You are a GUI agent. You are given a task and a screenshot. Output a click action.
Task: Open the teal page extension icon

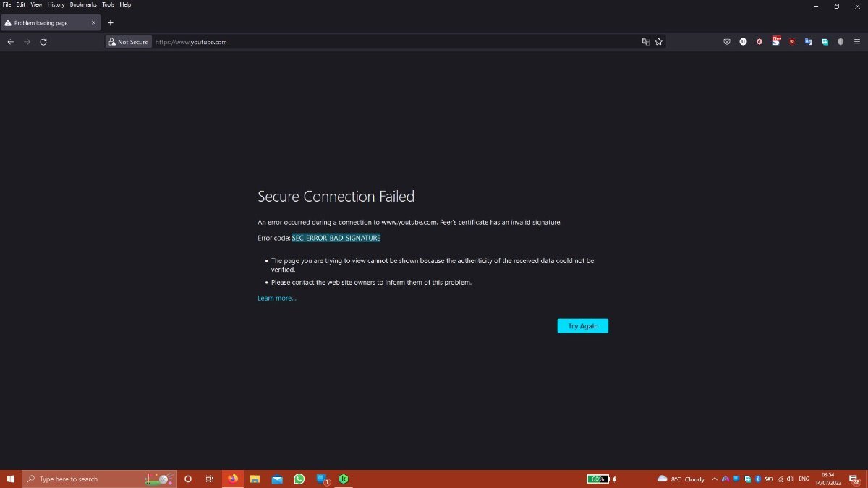[825, 42]
